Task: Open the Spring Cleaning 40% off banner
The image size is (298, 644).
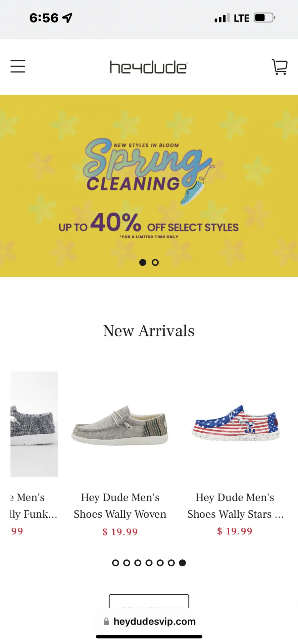Action: [149, 186]
